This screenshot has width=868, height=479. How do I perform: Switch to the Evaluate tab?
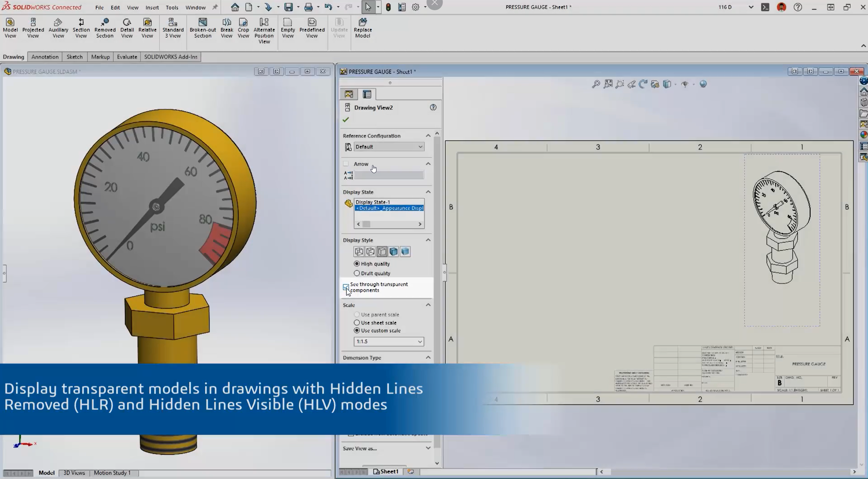pyautogui.click(x=127, y=57)
